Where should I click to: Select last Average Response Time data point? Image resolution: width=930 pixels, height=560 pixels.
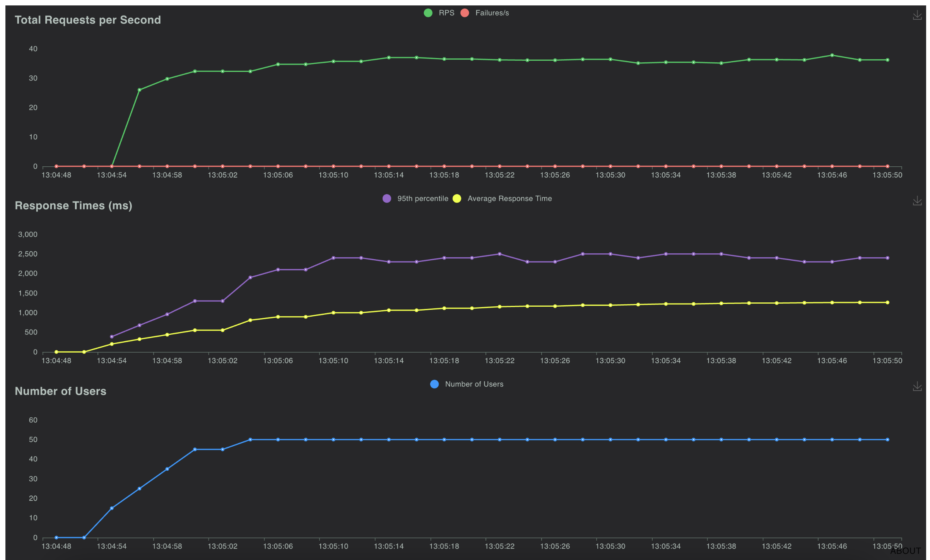[x=887, y=302]
